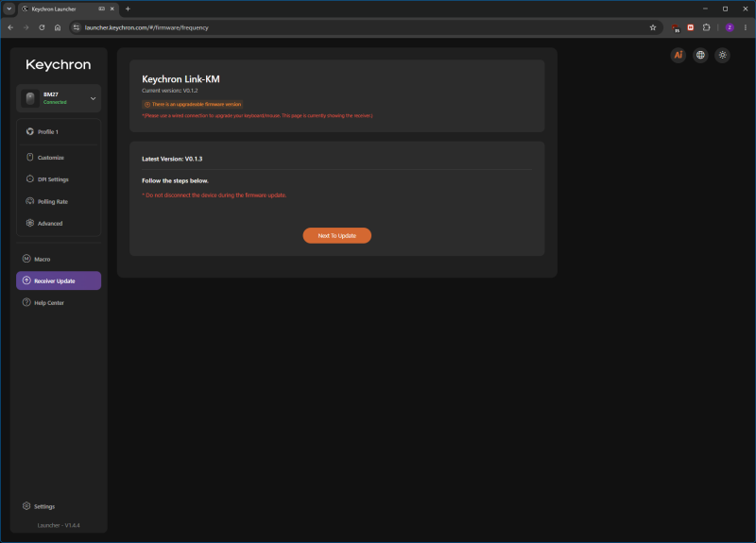Click the extension icon with badge in toolbar
The image size is (756, 543).
(676, 28)
